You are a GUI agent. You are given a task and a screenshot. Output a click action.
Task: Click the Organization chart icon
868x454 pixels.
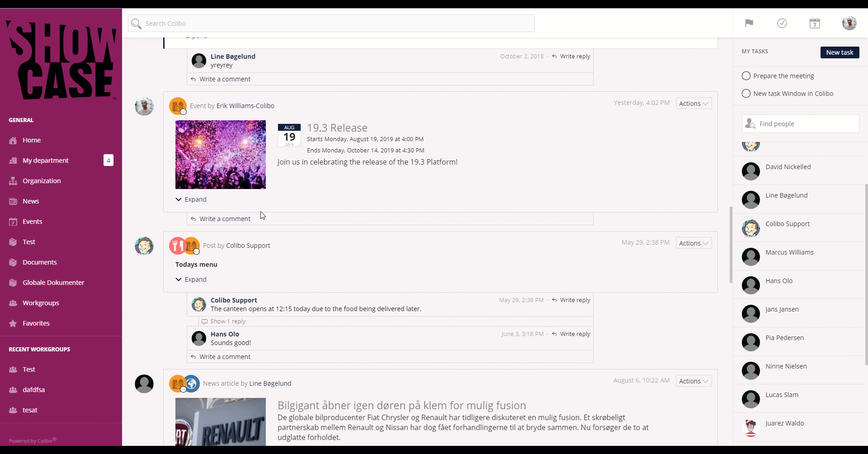point(13,181)
